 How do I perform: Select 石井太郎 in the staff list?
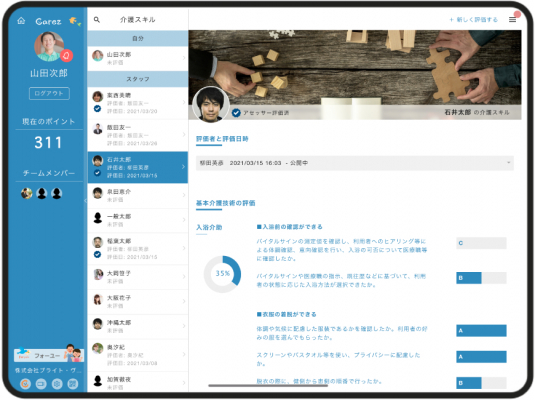pyautogui.click(x=138, y=167)
